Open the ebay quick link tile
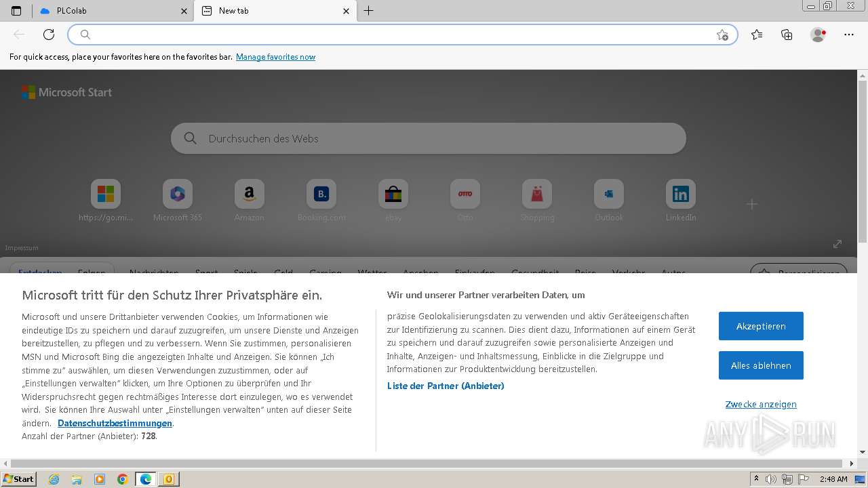The height and width of the screenshot is (488, 868). [x=393, y=201]
